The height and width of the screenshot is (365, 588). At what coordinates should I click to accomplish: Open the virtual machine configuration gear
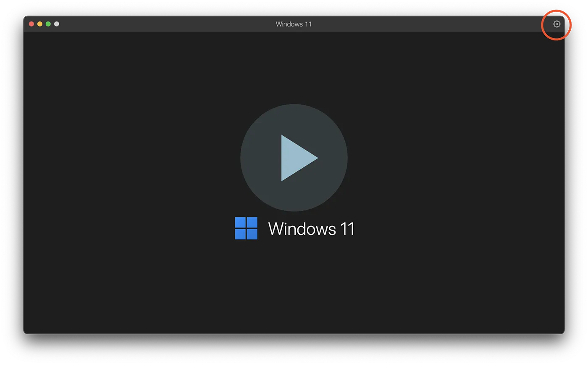556,24
